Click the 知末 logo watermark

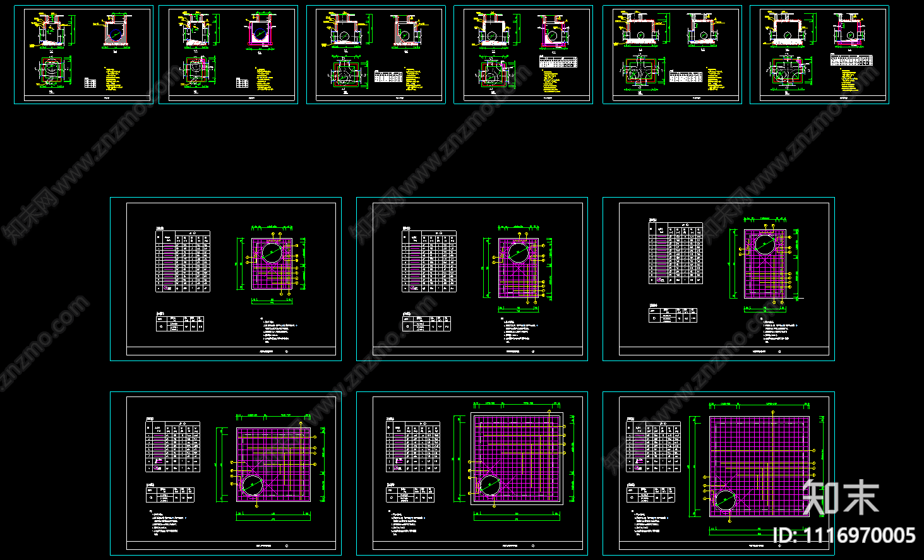click(841, 497)
